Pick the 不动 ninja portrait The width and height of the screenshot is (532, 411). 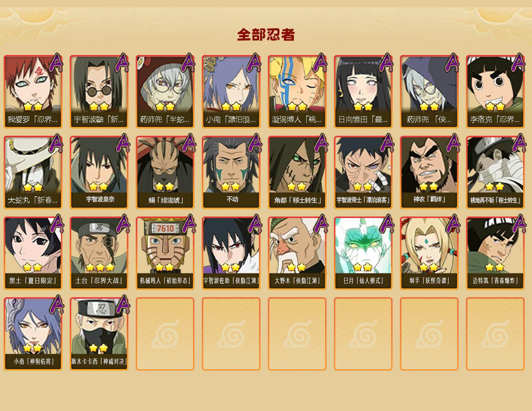click(231, 172)
